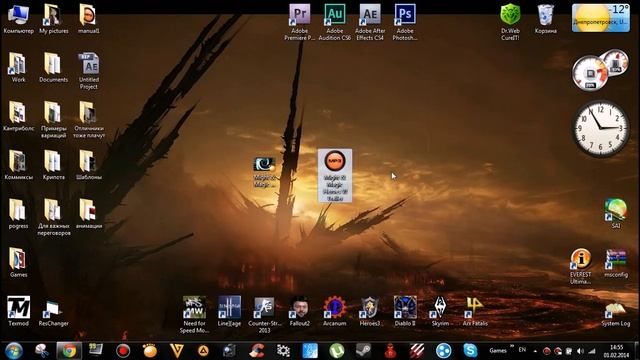Select the manual1 folder icon
This screenshot has height=360, width=640.
[89, 18]
